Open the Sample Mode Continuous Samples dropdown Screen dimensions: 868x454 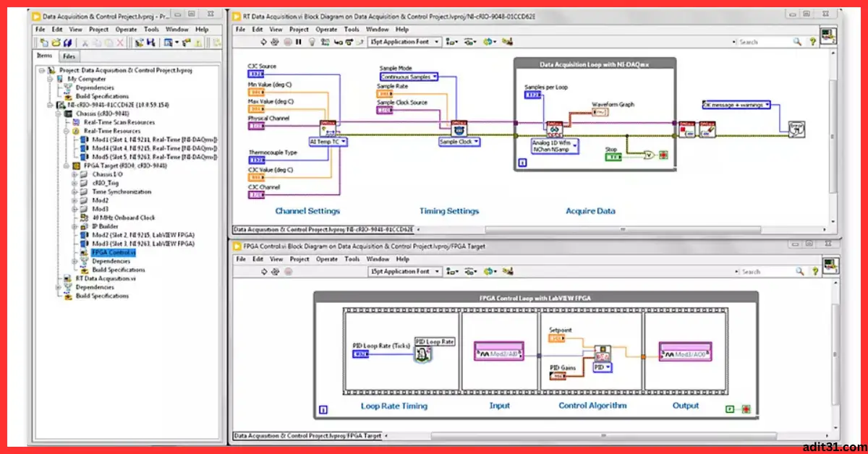click(x=411, y=77)
